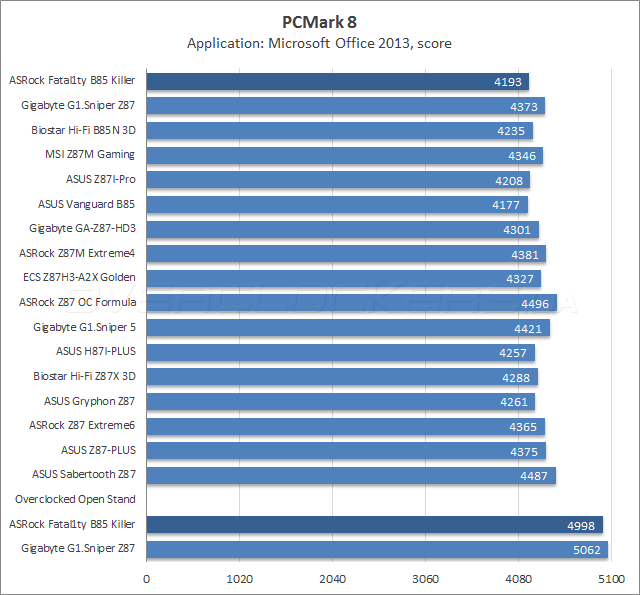Select the 5100 axis tick label
Image resolution: width=640 pixels, height=595 pixels.
pos(611,579)
